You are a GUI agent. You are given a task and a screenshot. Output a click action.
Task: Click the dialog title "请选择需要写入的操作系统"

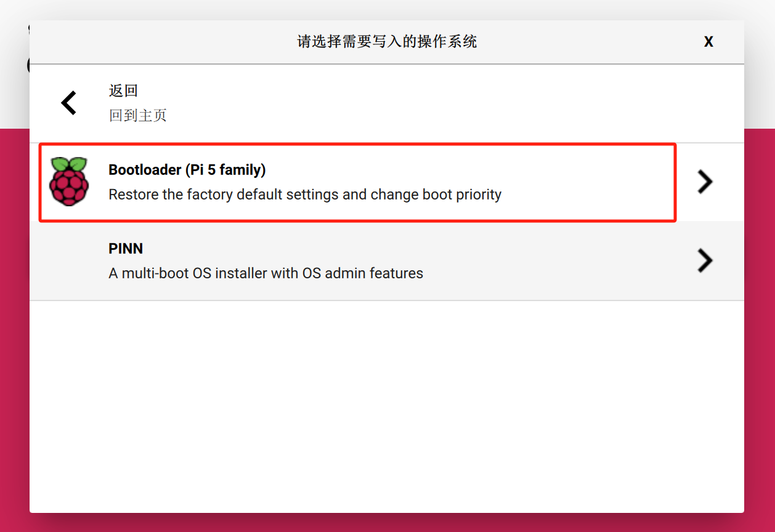coord(387,42)
